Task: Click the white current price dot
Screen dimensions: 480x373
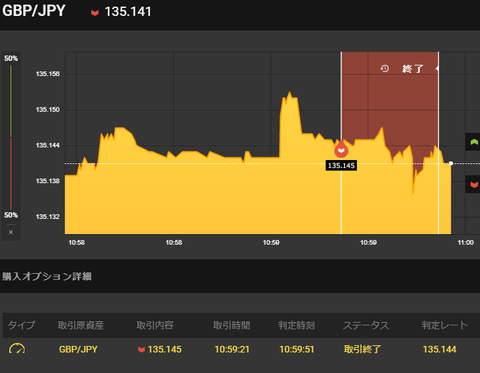Action: coord(451,163)
